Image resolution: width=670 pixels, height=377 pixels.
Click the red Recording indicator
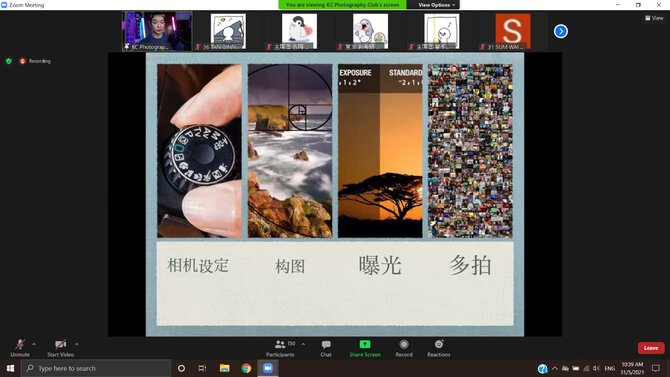coord(35,61)
